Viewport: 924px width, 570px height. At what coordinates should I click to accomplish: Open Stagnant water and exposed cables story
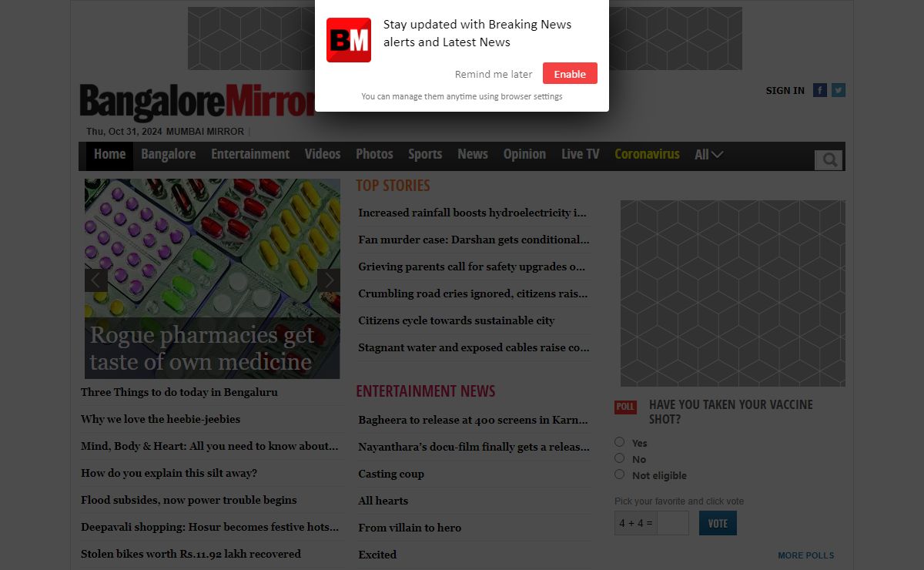(474, 347)
